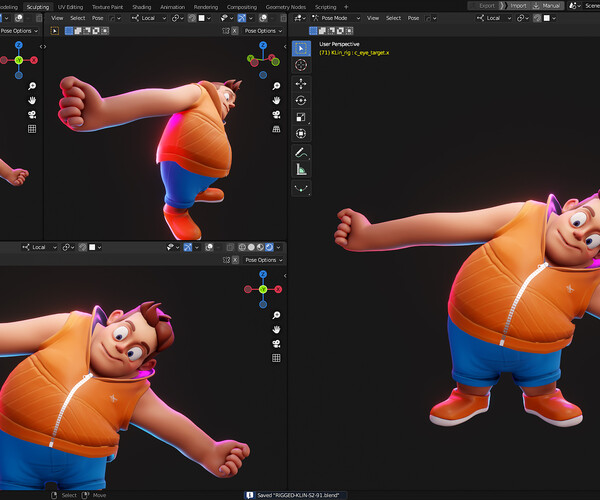Activate the Cursor tool in the toolbar

pyautogui.click(x=301, y=65)
